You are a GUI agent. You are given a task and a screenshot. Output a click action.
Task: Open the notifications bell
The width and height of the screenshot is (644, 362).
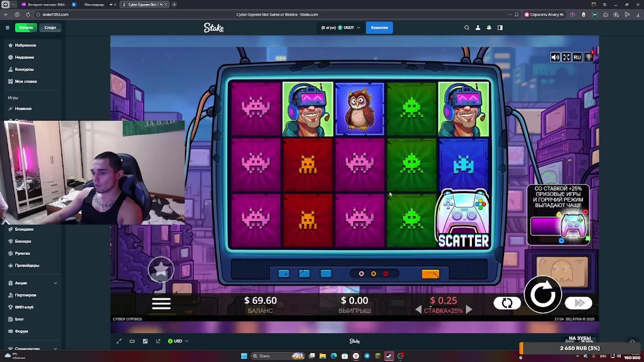tap(489, 28)
